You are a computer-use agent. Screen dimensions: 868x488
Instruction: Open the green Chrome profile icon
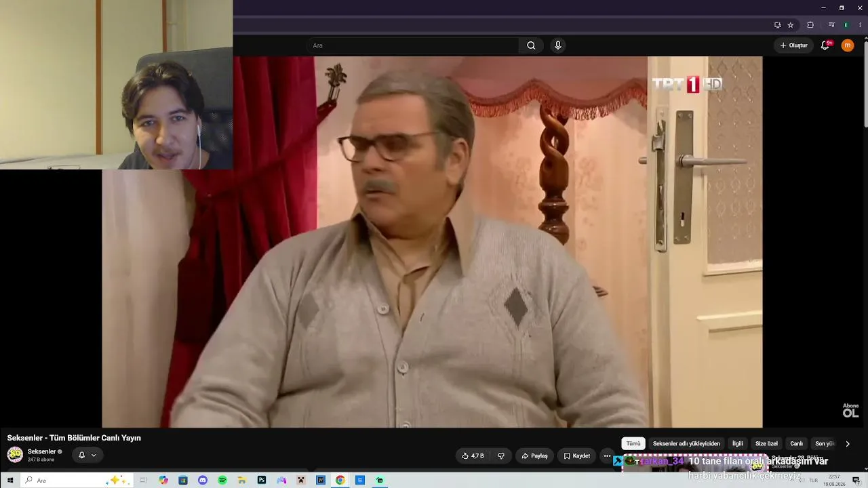(x=846, y=25)
